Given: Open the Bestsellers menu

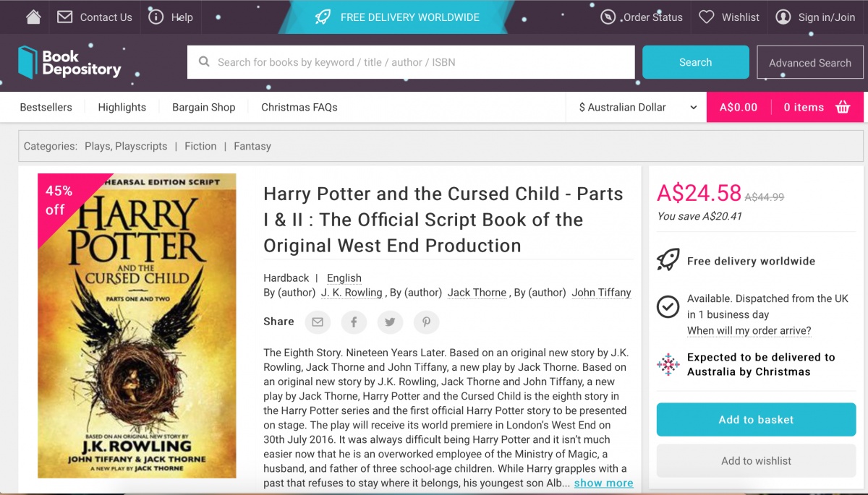Looking at the screenshot, I should (x=46, y=107).
